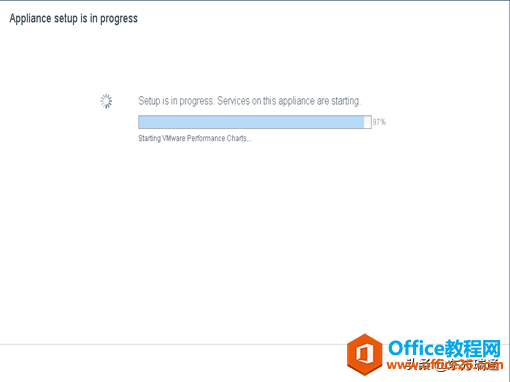Click the Chinese characters 教程网 in watermark
Image resolution: width=510 pixels, height=382 pixels.
click(473, 349)
